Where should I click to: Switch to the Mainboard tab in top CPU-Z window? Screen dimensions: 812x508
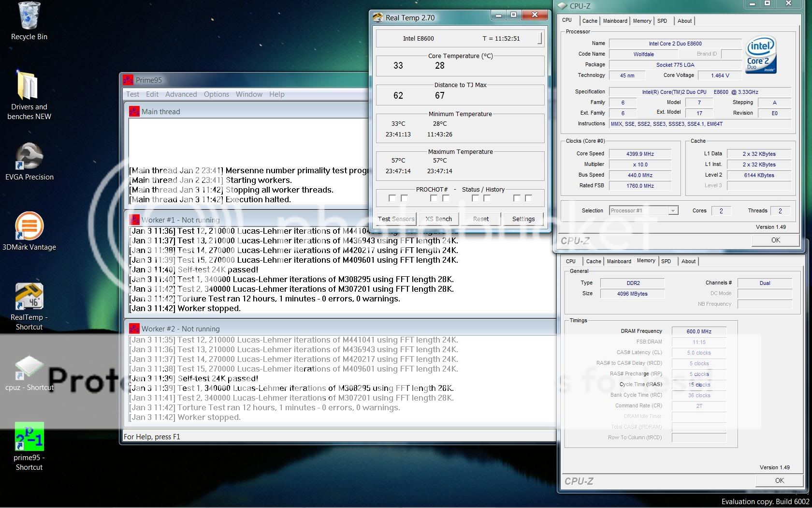click(615, 21)
